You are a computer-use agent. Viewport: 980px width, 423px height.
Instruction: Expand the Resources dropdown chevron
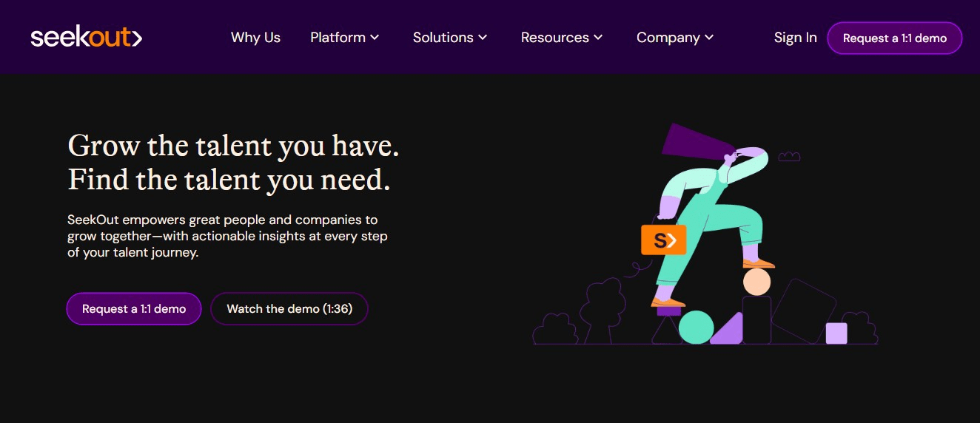[598, 38]
